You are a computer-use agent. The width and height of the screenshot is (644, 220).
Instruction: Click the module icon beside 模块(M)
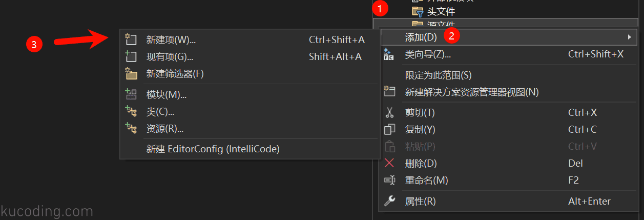(131, 94)
